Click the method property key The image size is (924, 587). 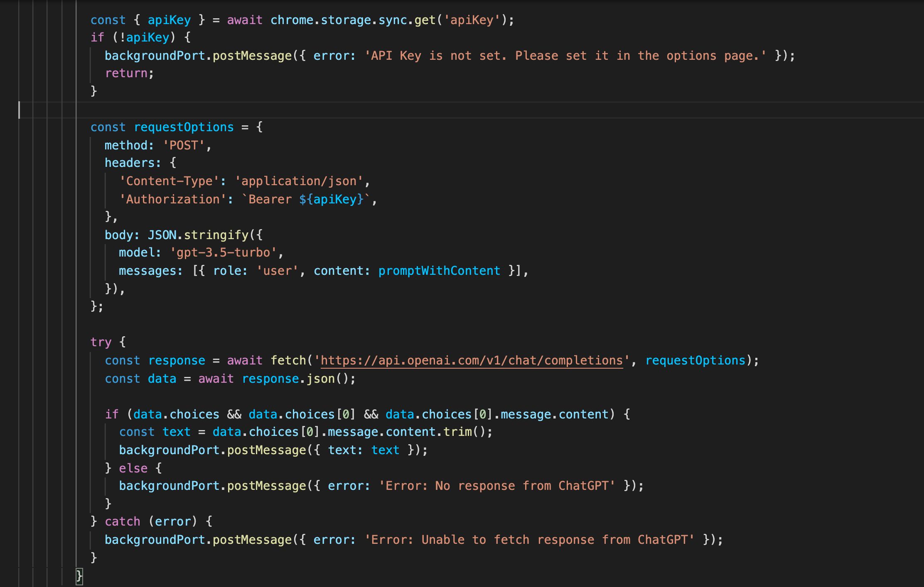click(x=126, y=145)
